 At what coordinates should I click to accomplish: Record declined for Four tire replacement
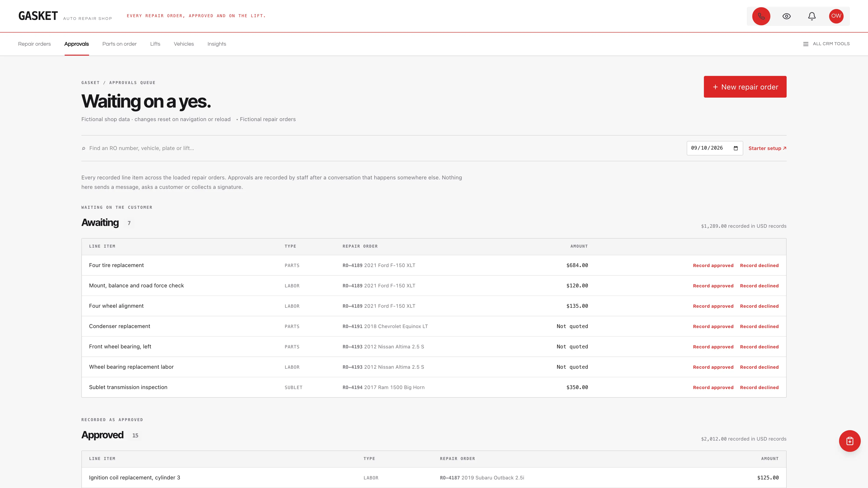pos(759,265)
